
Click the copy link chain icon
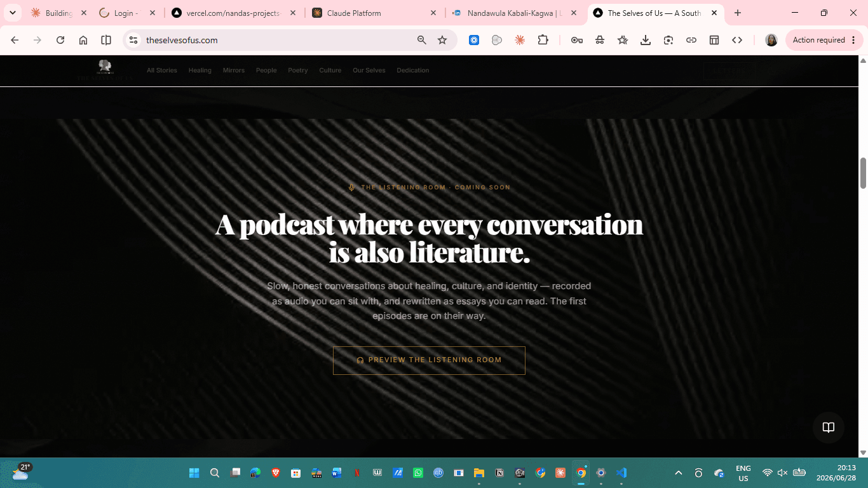[691, 40]
